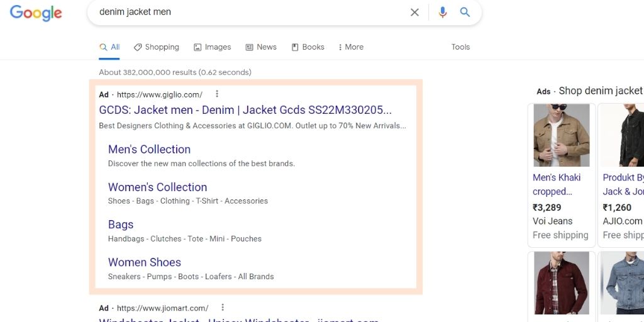Click the AJIO.com seller name
Viewport: 644px width, 322px height.
click(x=622, y=221)
